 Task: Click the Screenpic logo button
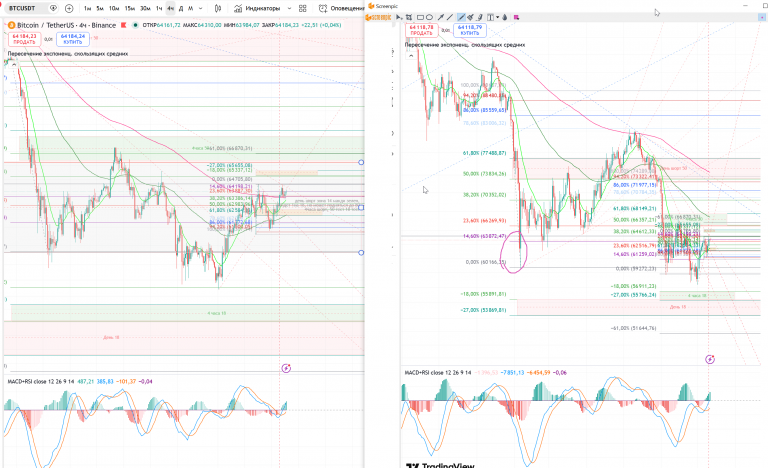(379, 17)
